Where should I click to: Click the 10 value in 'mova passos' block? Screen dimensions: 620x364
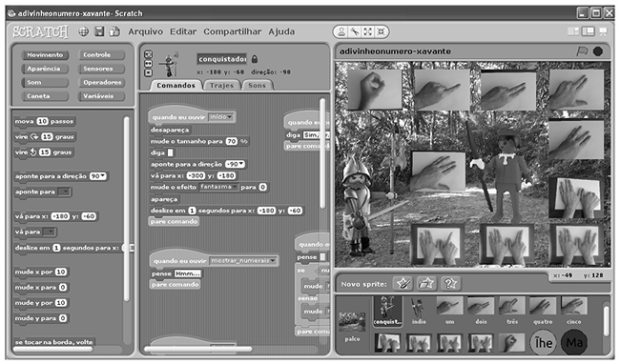click(42, 121)
